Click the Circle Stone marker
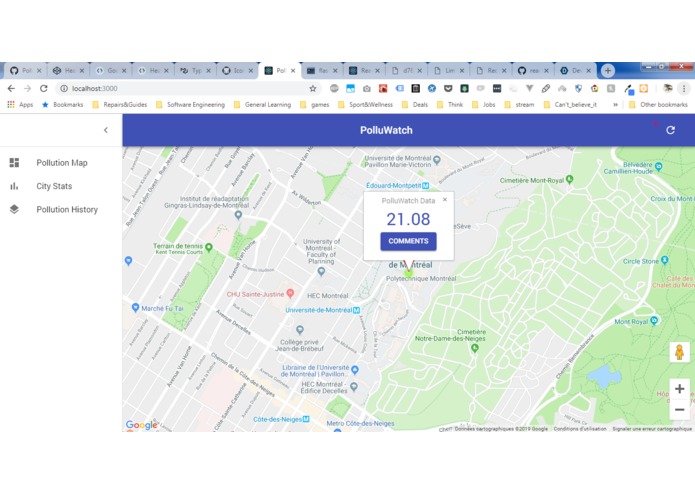This screenshot has height=494, width=695. (x=664, y=260)
